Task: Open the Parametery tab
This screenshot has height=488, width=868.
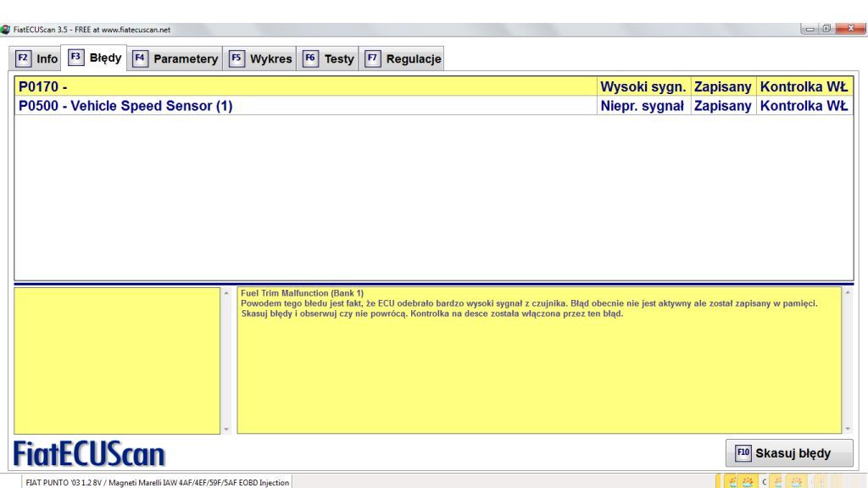Action: [175, 59]
